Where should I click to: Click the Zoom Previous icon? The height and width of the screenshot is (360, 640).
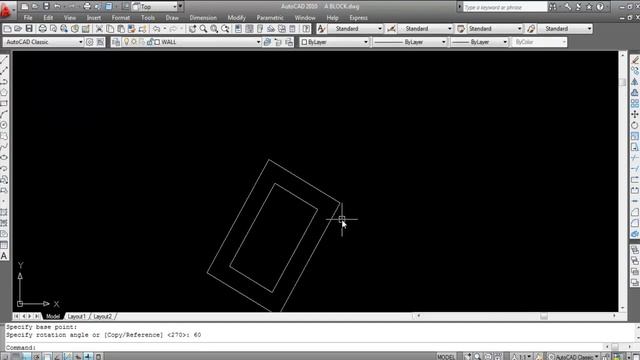[225, 29]
